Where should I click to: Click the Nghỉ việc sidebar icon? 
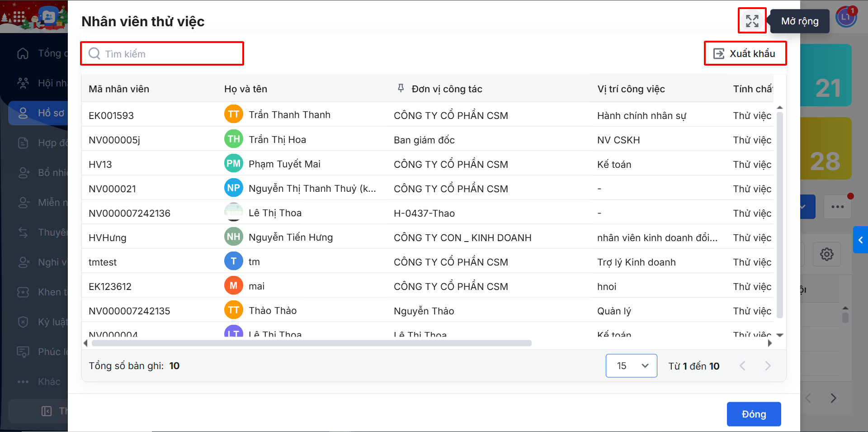(x=23, y=262)
